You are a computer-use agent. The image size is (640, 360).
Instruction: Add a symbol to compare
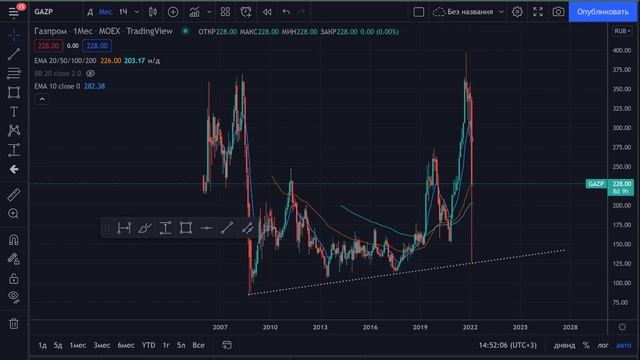pos(173,12)
